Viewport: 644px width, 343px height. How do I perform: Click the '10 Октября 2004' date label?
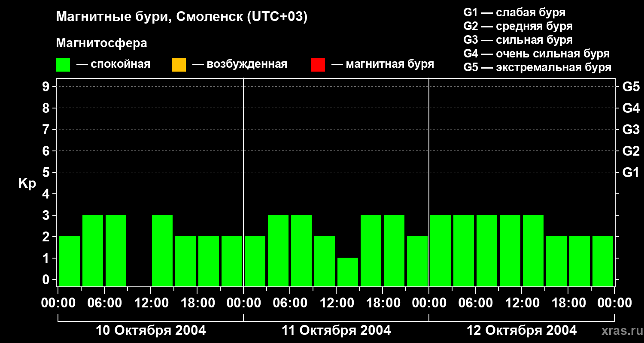151,331
